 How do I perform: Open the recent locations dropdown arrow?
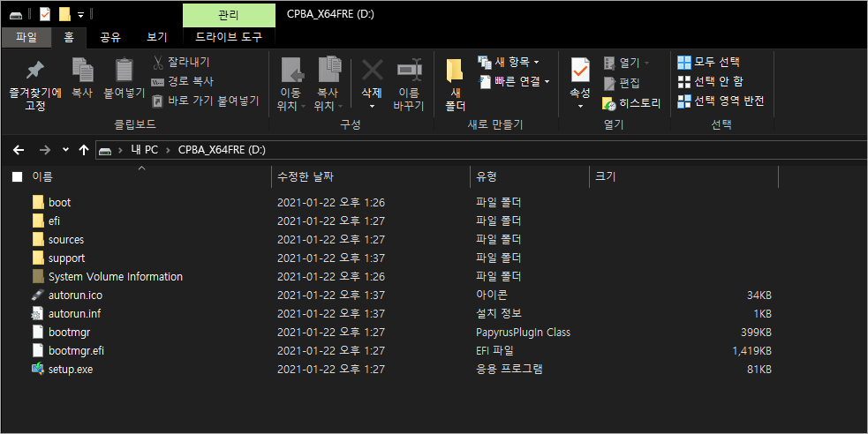66,150
